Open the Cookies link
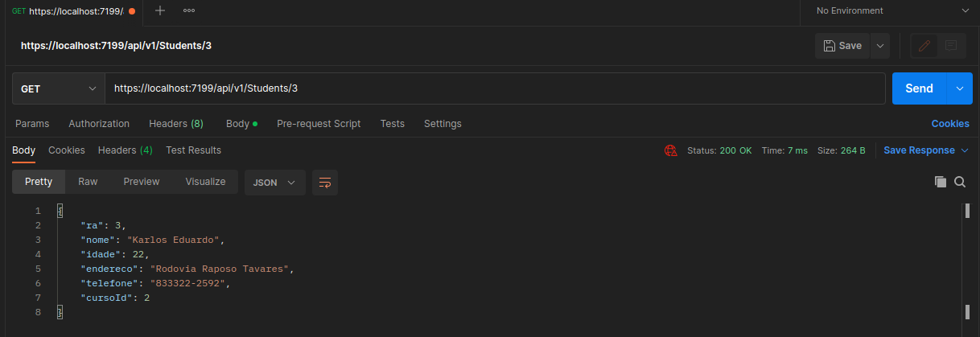980x337 pixels. pos(950,124)
